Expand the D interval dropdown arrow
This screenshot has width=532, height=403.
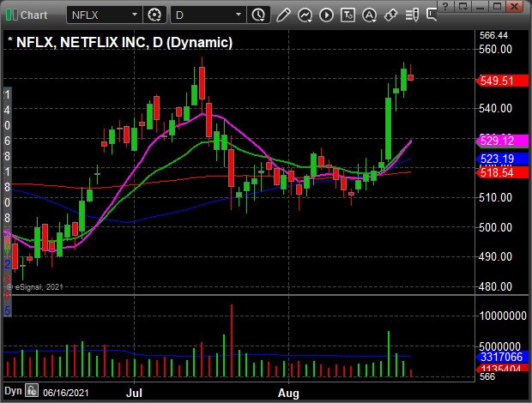coord(239,15)
